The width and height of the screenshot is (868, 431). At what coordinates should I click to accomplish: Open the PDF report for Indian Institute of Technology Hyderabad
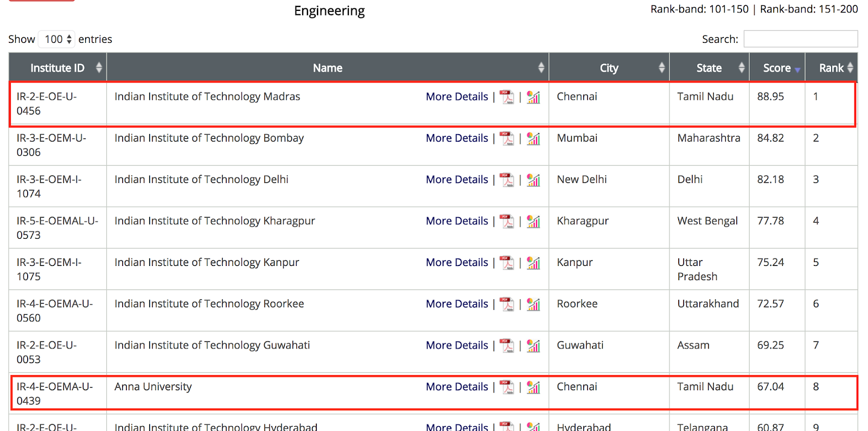507,427
